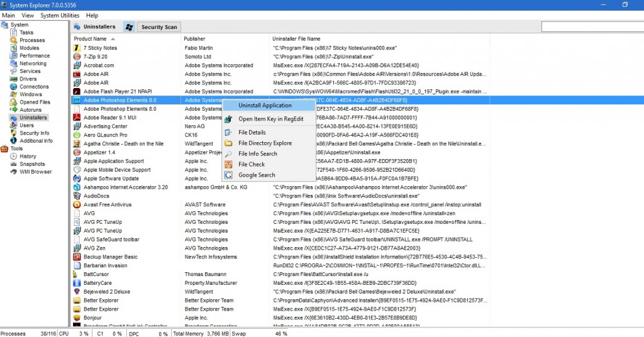This screenshot has width=644, height=337.
Task: Select the AVG SafeGuard toolbar row
Action: (x=280, y=240)
